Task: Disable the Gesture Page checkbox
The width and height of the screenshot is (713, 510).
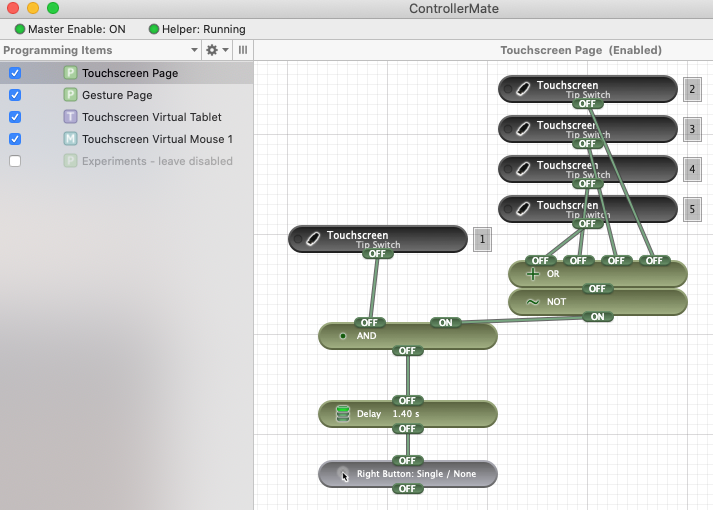Action: coord(15,95)
